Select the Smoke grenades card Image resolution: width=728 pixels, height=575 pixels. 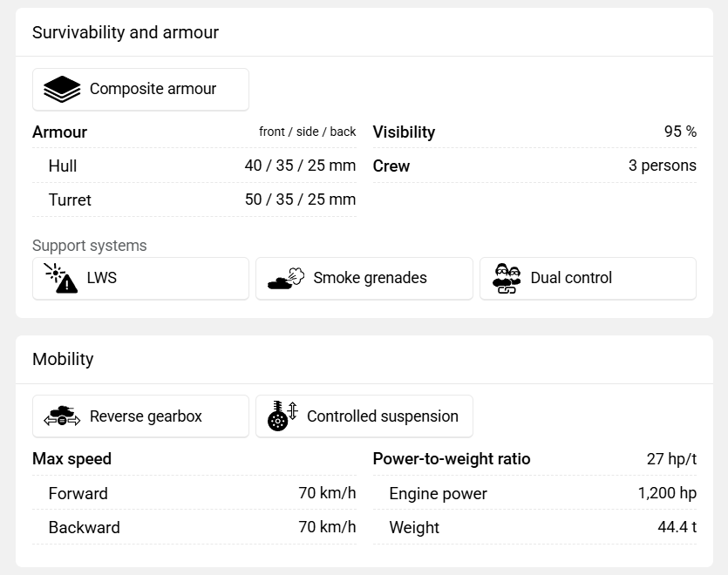point(364,279)
